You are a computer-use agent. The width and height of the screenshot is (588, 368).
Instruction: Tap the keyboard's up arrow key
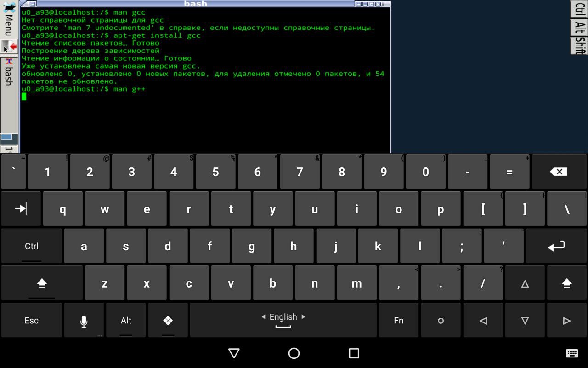tap(525, 283)
